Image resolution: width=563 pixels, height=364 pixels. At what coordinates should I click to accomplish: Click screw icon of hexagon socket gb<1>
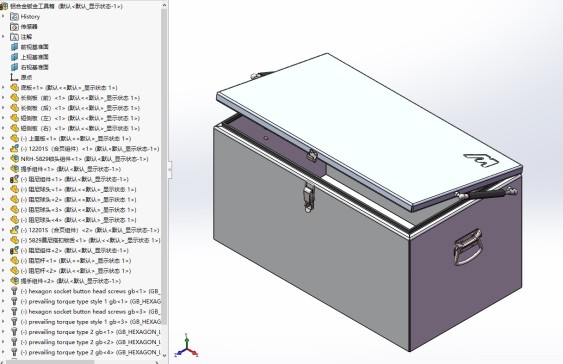coord(14,291)
